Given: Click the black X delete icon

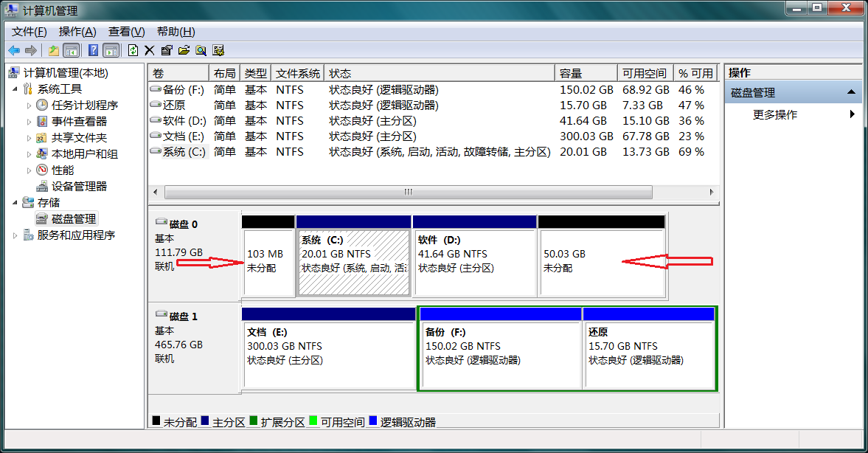Looking at the screenshot, I should click(150, 50).
